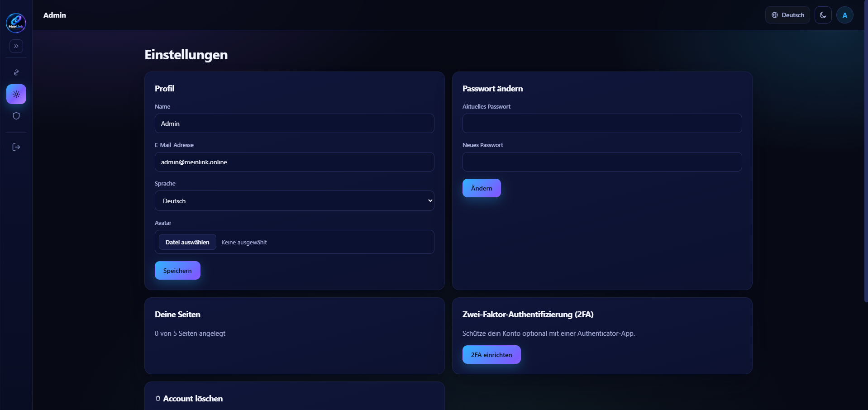Viewport: 868px width, 410px height.
Task: Save profile with the Speichern button
Action: [177, 271]
